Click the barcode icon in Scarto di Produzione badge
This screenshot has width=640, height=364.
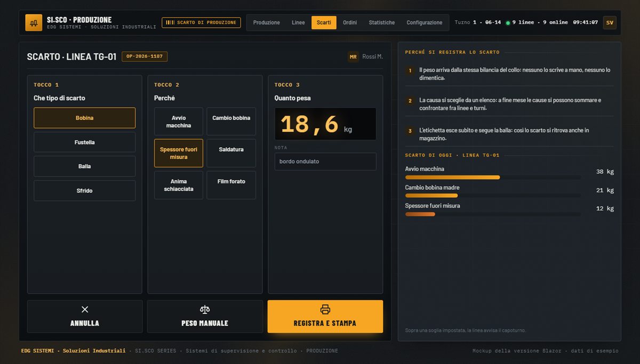(170, 22)
